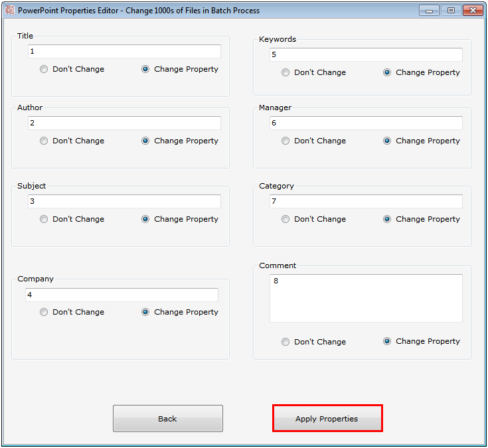Screen dimensions: 488x448
Task: Click the Author text field
Action: [125, 123]
